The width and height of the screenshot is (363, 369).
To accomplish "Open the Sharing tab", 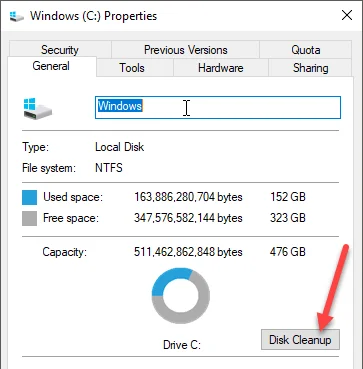I will pos(310,68).
